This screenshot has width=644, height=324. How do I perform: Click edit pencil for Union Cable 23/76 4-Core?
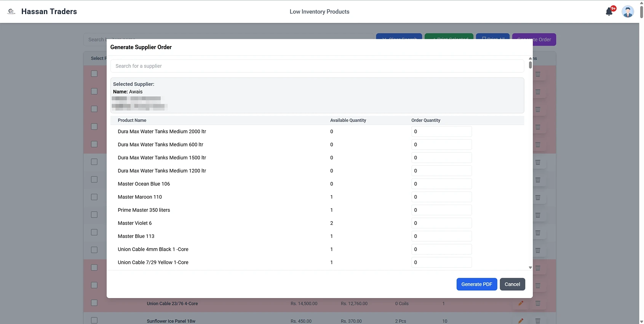point(521,303)
